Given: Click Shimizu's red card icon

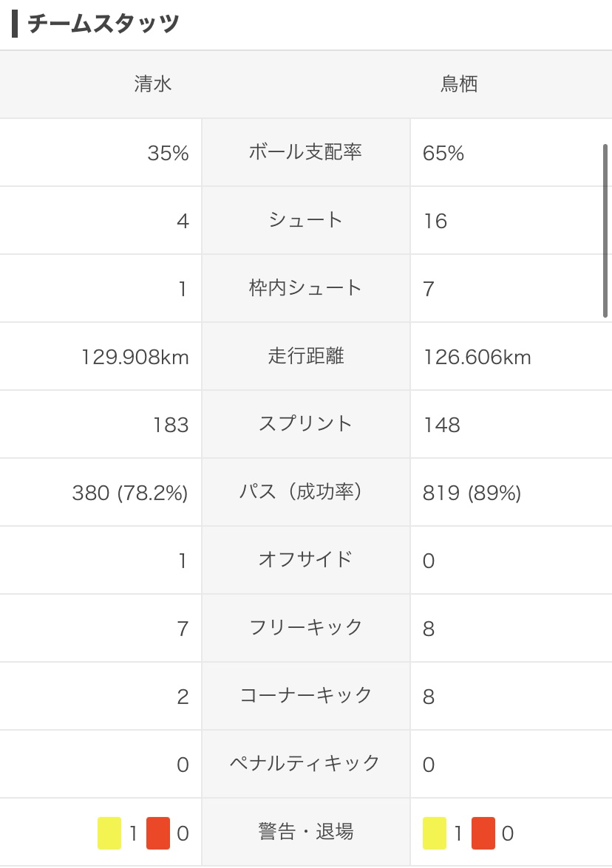Looking at the screenshot, I should pyautogui.click(x=158, y=833).
